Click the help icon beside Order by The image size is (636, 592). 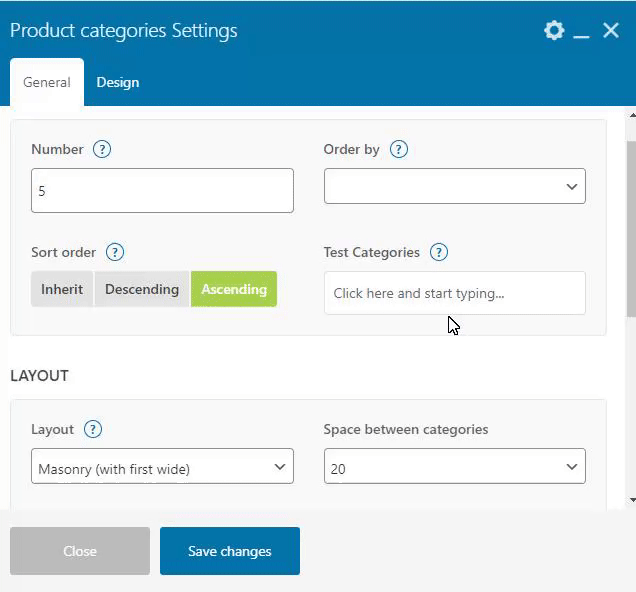399,149
